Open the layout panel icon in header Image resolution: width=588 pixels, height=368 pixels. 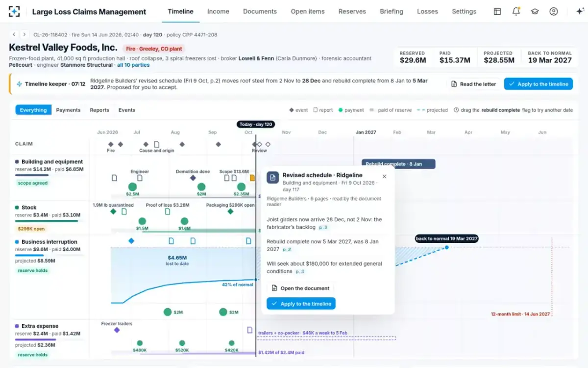click(x=497, y=11)
